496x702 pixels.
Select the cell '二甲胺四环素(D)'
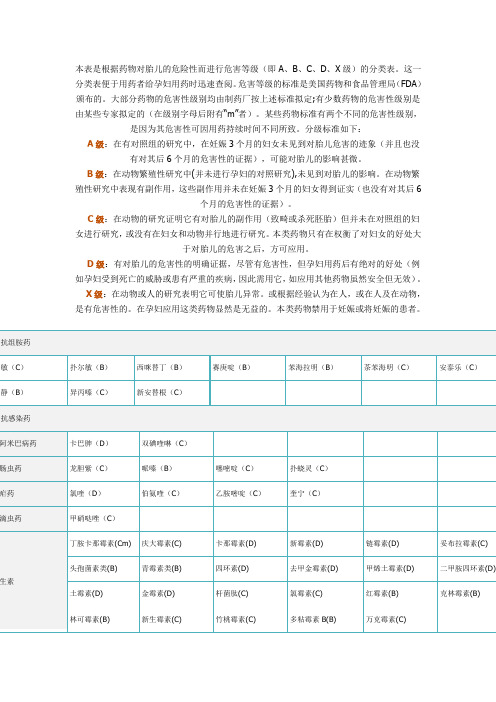coord(468,569)
